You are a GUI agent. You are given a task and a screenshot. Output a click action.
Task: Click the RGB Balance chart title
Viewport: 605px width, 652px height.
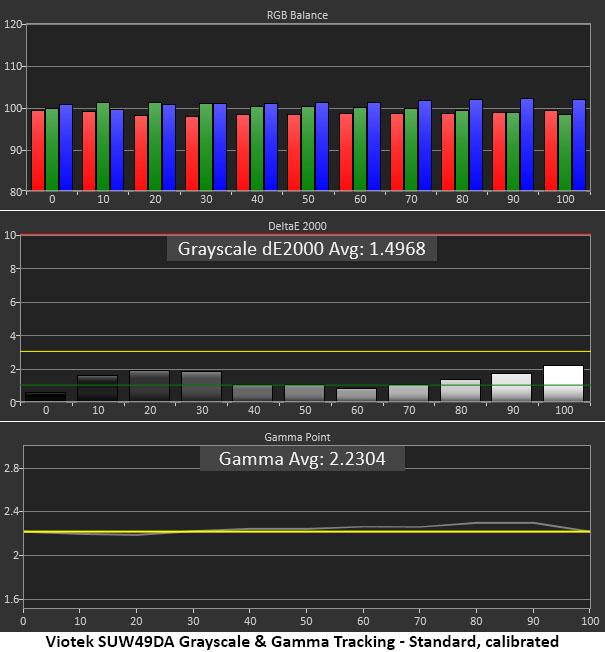tap(297, 15)
